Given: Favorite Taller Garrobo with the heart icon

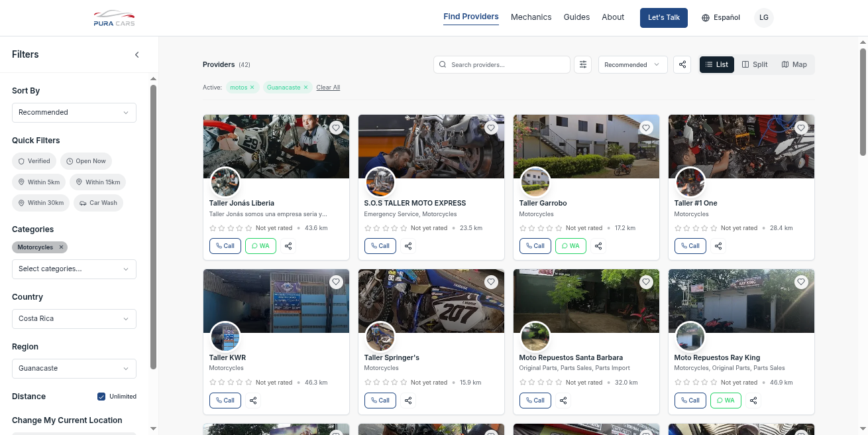Looking at the screenshot, I should [646, 127].
